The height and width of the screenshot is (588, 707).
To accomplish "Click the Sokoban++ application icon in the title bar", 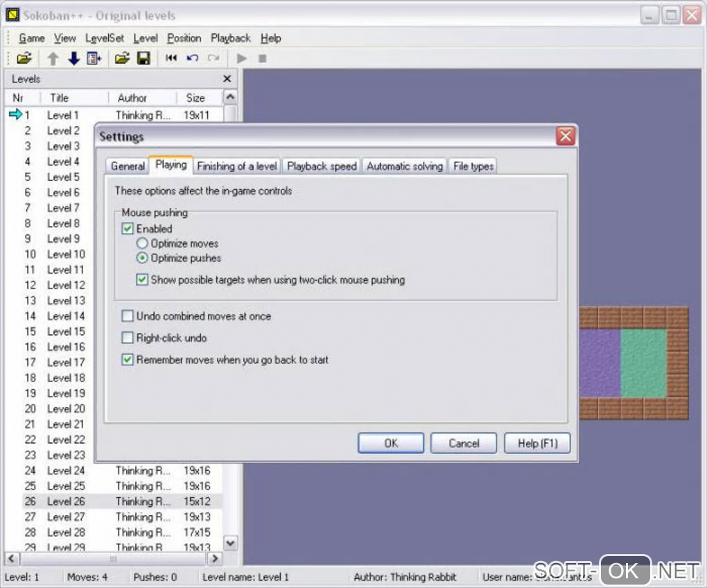I will pos(12,15).
